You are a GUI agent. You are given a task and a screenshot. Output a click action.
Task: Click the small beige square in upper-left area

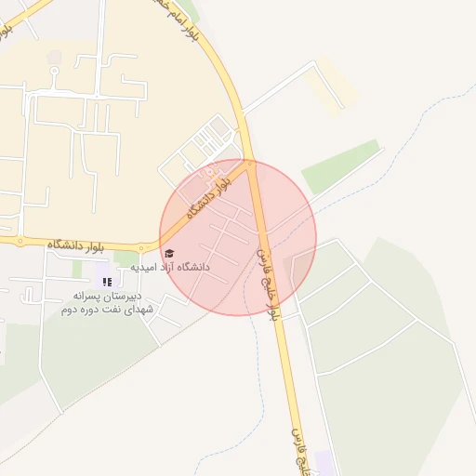(x=54, y=58)
